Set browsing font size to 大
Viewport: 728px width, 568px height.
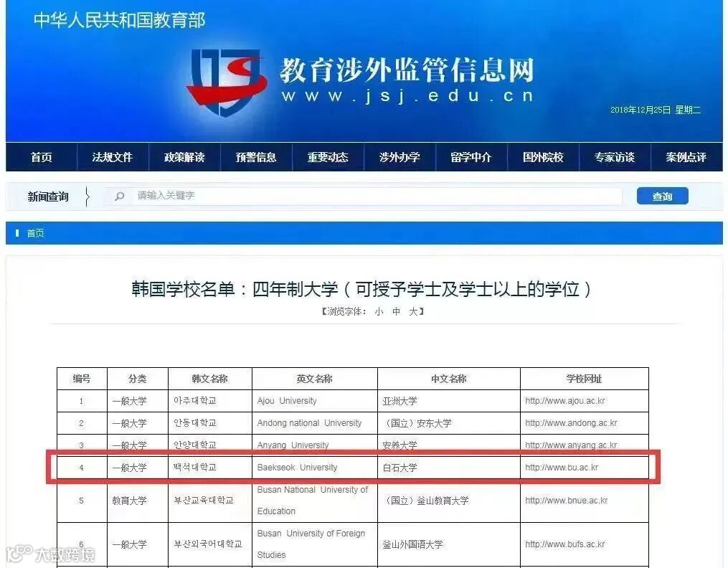point(412,311)
